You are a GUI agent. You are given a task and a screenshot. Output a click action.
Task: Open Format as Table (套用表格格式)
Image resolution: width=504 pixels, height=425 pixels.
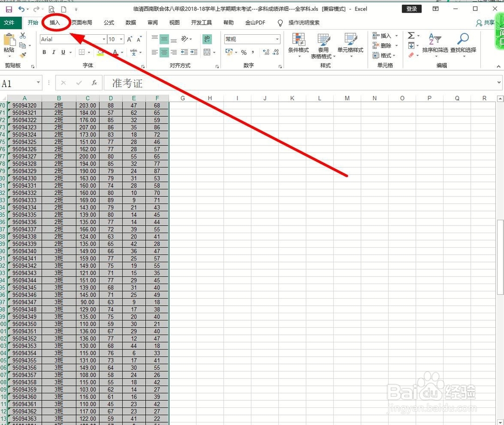click(323, 46)
